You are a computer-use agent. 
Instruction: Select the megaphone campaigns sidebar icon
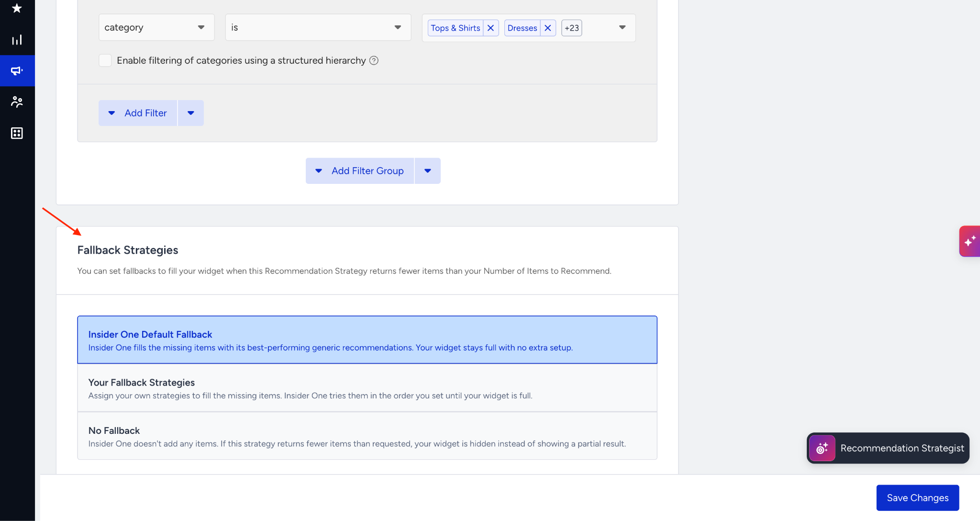click(17, 71)
